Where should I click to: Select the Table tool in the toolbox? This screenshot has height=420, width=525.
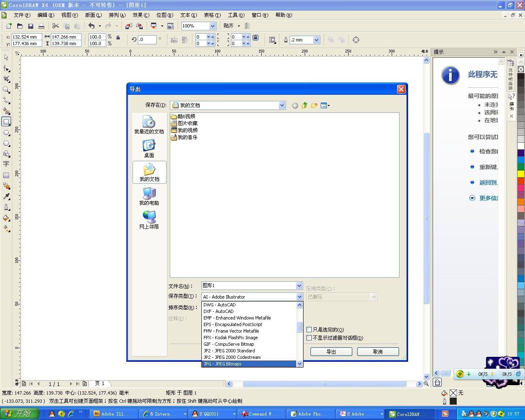pyautogui.click(x=6, y=175)
